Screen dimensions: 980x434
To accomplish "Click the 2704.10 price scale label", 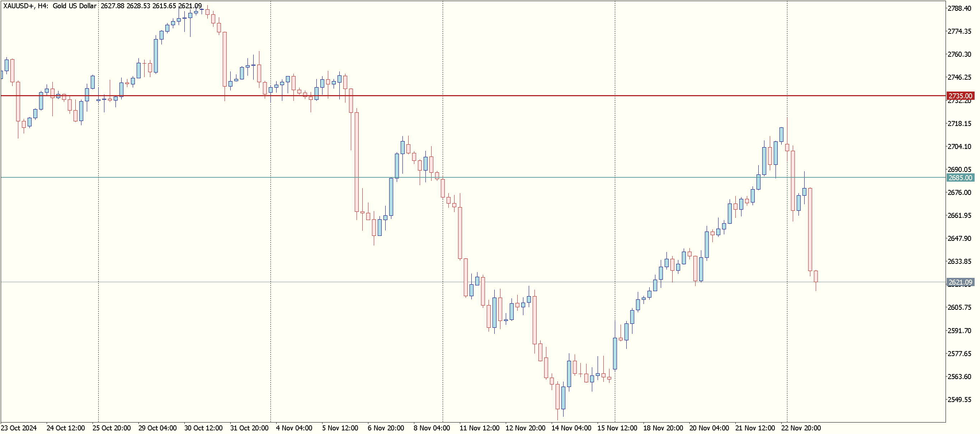I will [959, 146].
